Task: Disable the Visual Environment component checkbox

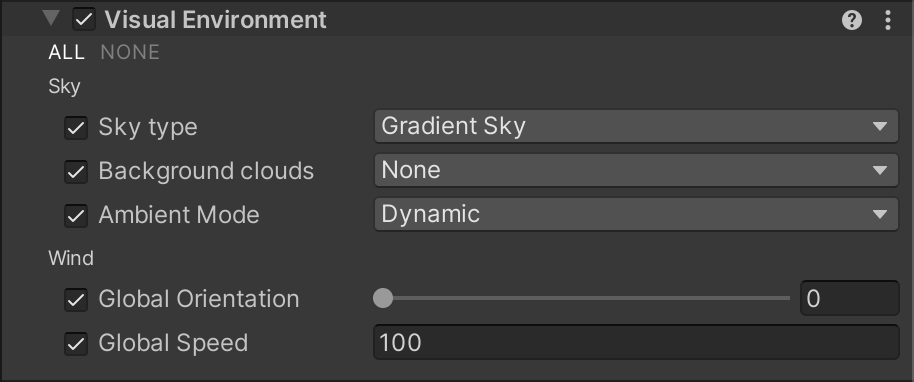Action: 85,19
